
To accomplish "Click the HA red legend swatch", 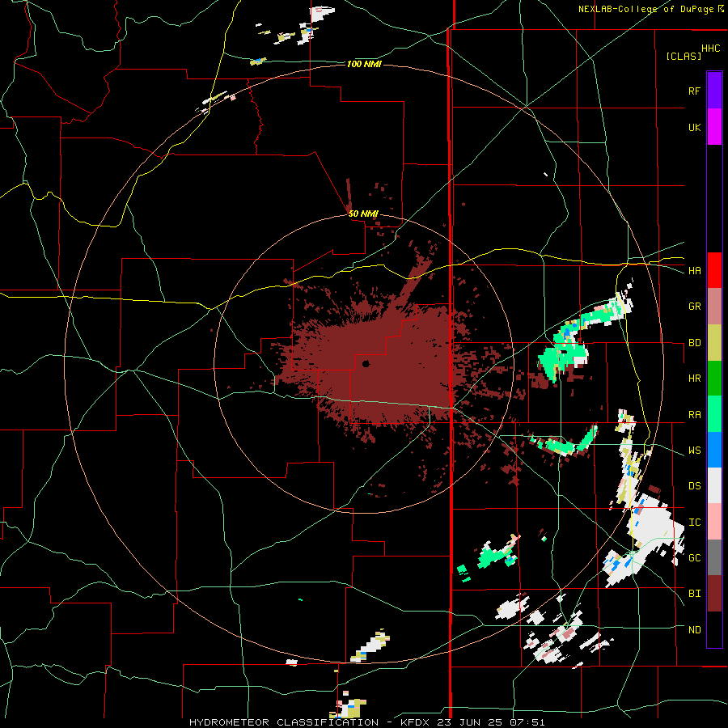I will coord(714,270).
